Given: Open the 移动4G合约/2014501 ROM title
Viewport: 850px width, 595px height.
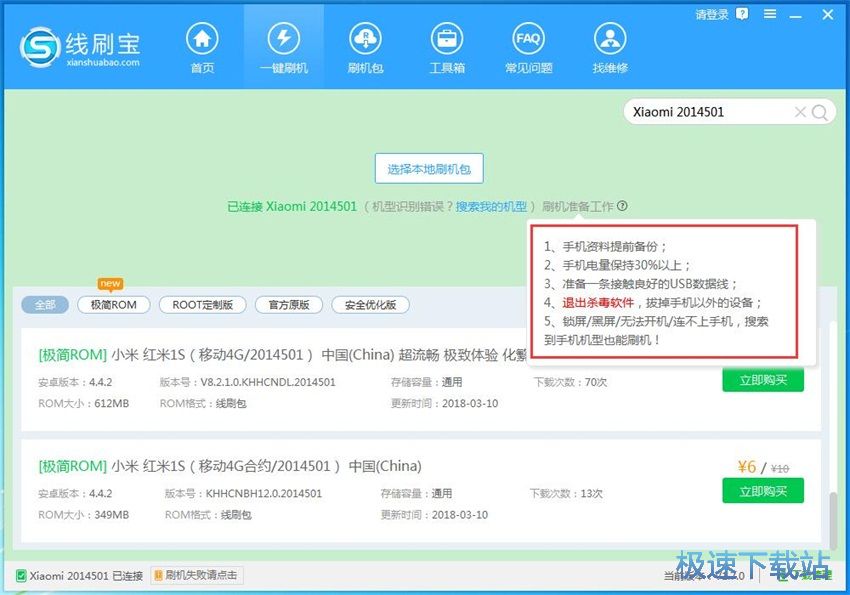Looking at the screenshot, I should click(230, 466).
